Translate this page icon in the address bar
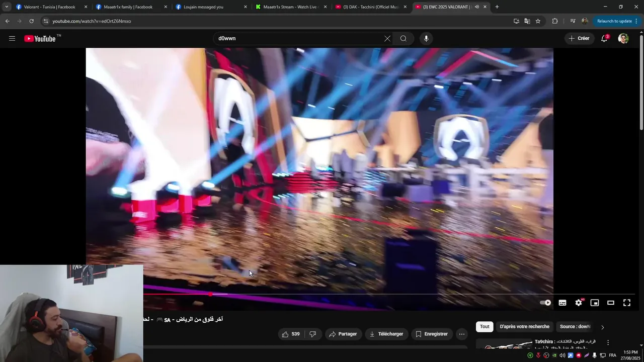 click(527, 21)
